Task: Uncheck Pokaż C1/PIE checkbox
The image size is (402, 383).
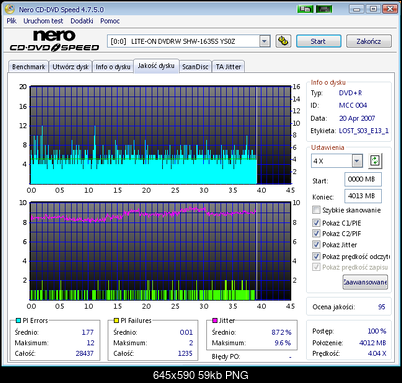Action: point(316,223)
